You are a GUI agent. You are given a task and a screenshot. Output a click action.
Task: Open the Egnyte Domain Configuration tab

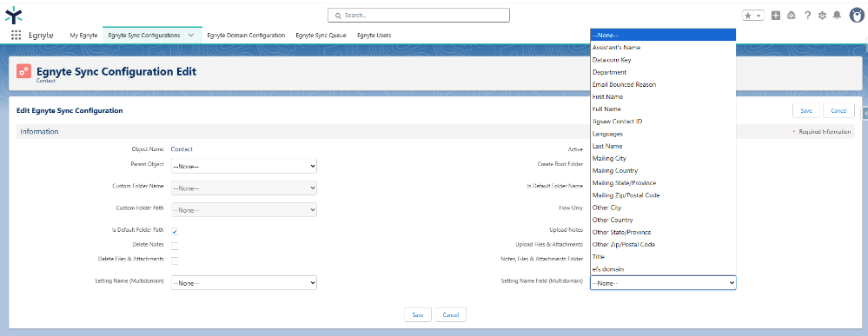[246, 35]
